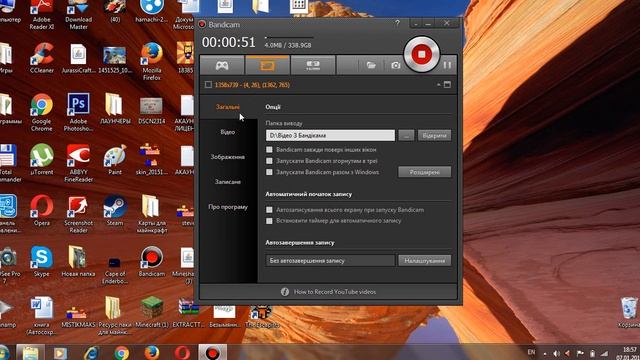Open the Відео settings tab

tap(228, 132)
